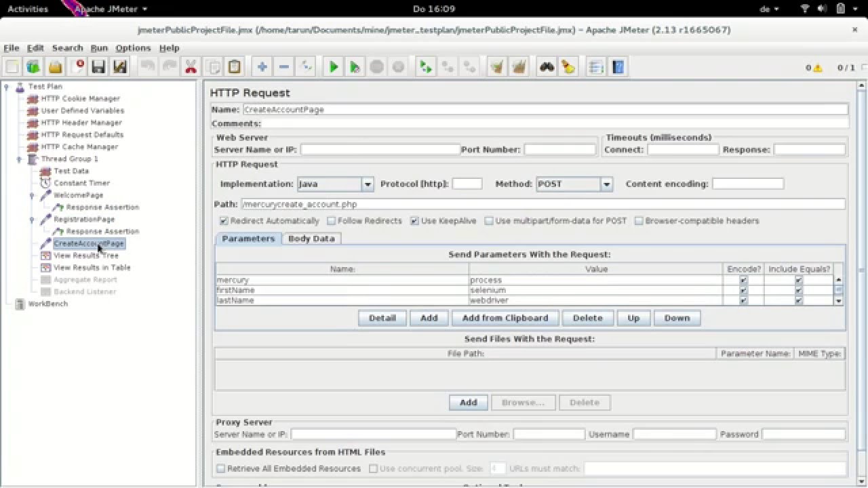This screenshot has height=488, width=868.
Task: Toggle Use KeepAlive checkbox
Action: [x=414, y=221]
